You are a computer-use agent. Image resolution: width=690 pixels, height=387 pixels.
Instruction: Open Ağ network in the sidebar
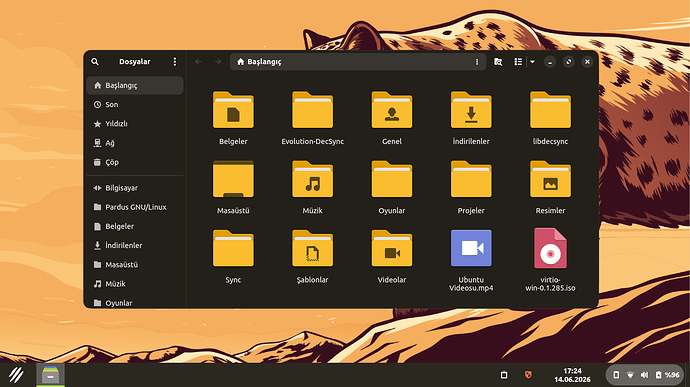click(135, 143)
